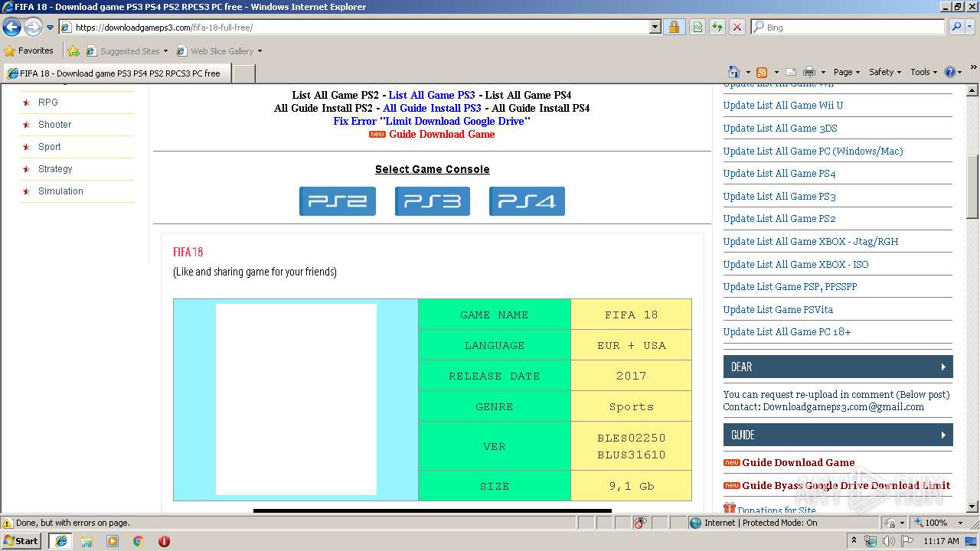This screenshot has height=551, width=980.
Task: Open the red Guide Download Game link
Action: pyautogui.click(x=442, y=134)
